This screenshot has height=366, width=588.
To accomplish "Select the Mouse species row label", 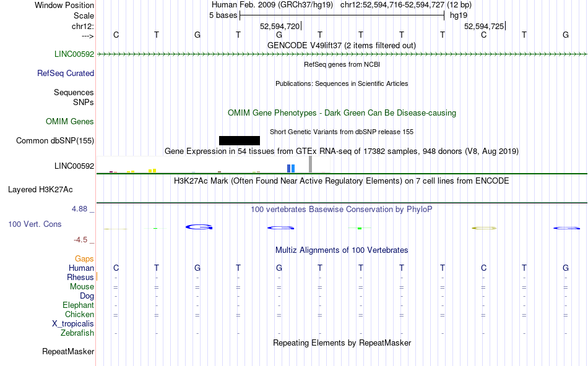I will click(82, 287).
